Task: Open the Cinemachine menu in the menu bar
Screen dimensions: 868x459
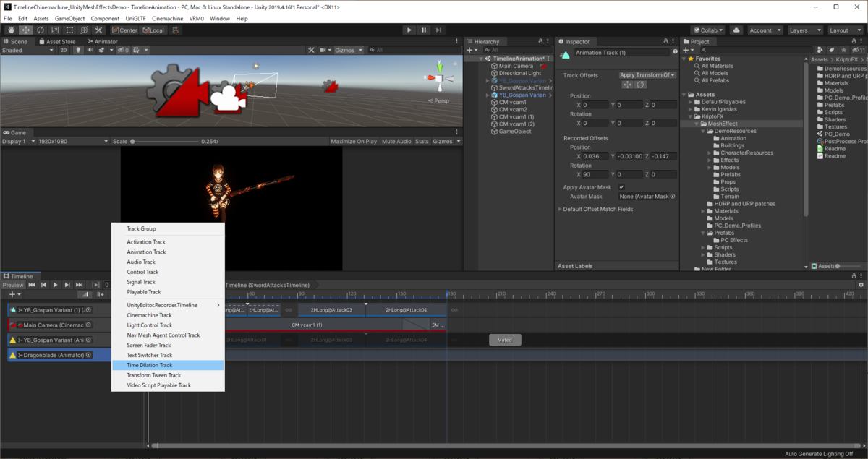Action: 167,18
